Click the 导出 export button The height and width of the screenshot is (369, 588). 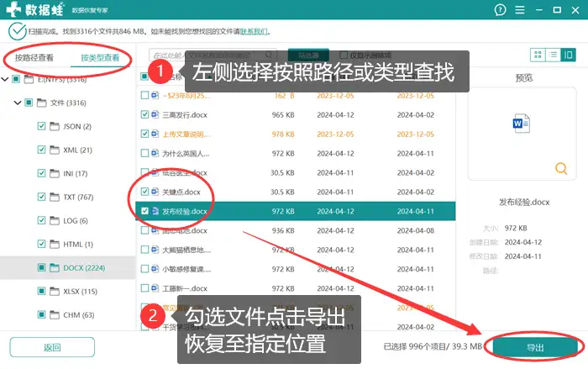pyautogui.click(x=535, y=347)
